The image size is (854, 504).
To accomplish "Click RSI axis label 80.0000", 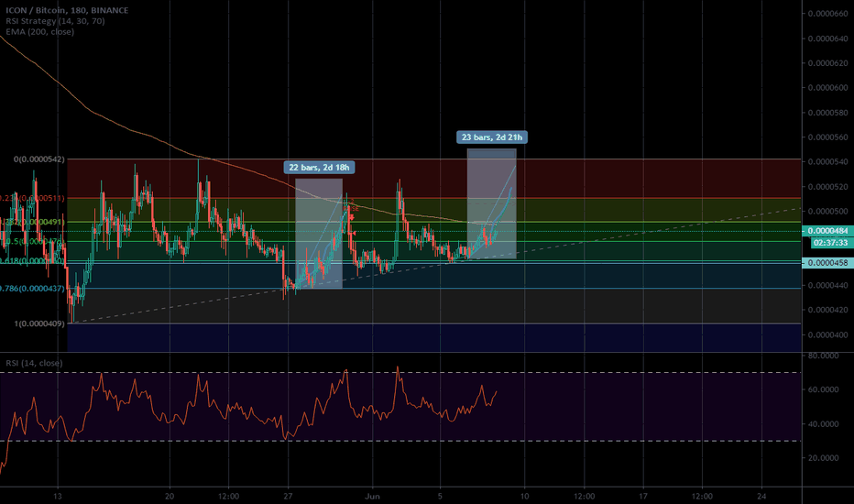I will coord(823,356).
